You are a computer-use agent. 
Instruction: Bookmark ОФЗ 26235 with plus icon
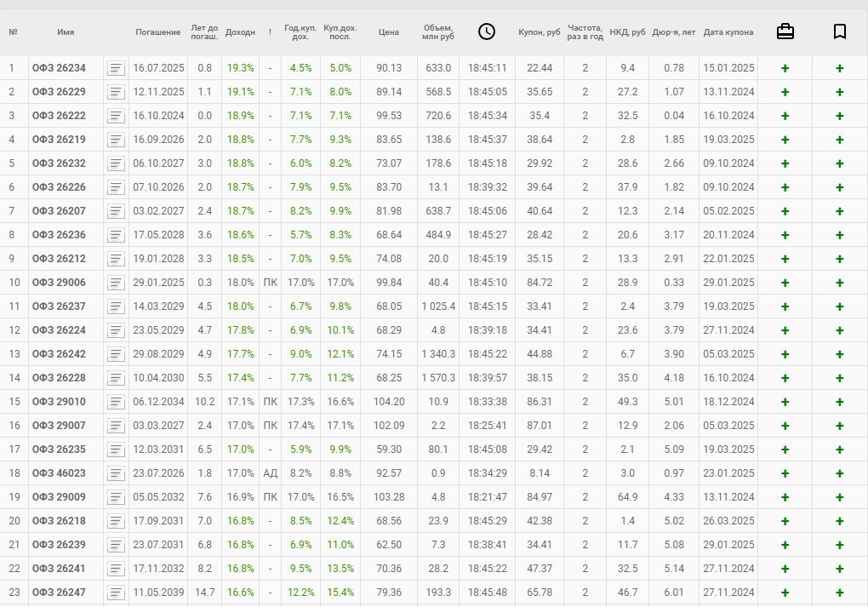pos(840,450)
